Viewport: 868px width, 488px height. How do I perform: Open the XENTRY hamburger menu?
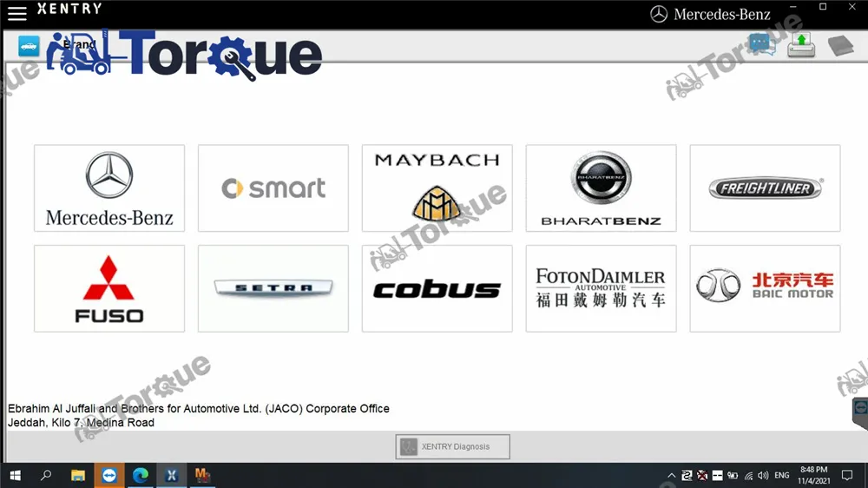coord(17,13)
